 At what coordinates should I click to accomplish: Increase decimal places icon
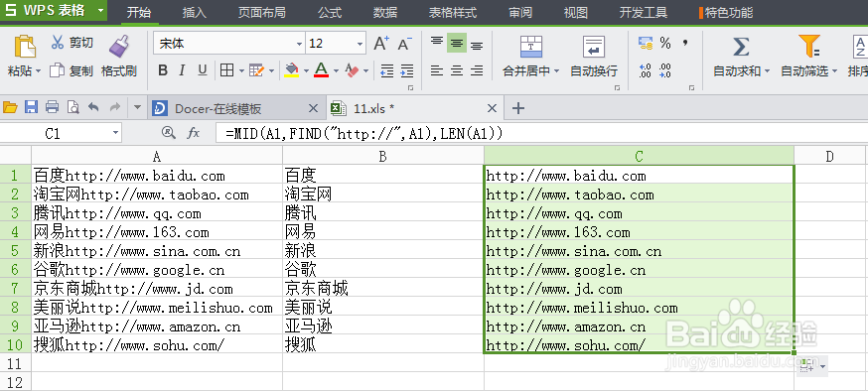coord(645,70)
